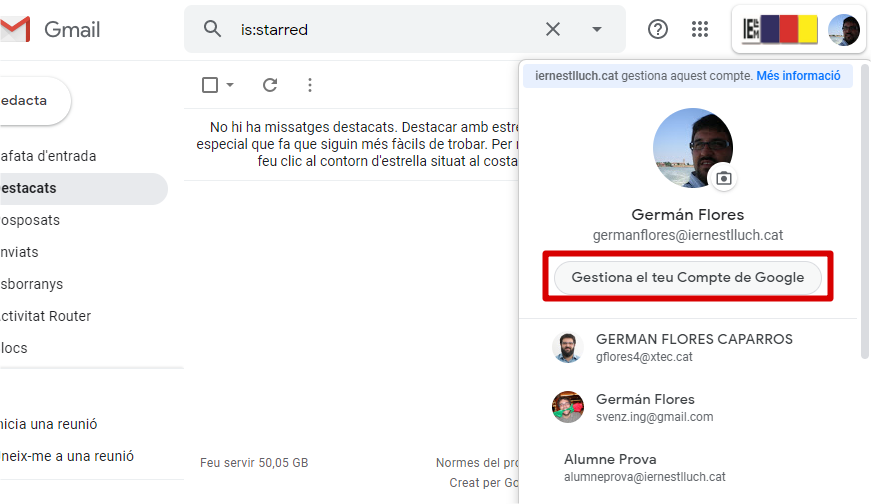
Task: Click the search magnifier icon
Action: (x=212, y=29)
